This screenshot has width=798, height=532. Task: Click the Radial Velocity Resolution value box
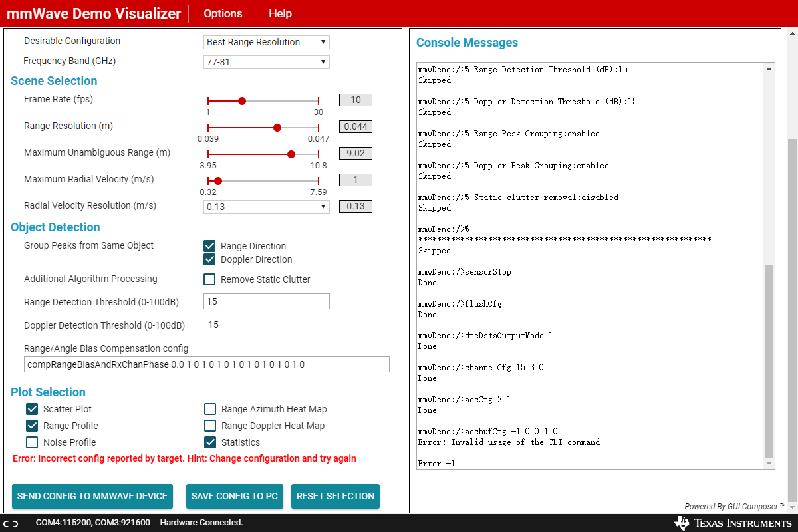(x=356, y=207)
